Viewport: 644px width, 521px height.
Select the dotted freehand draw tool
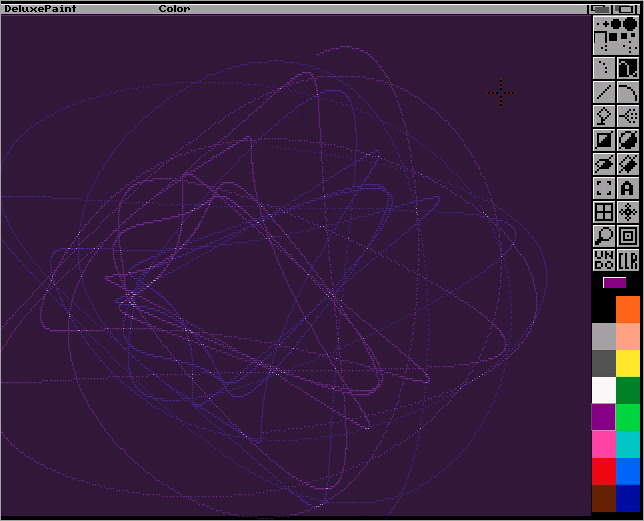pos(604,68)
